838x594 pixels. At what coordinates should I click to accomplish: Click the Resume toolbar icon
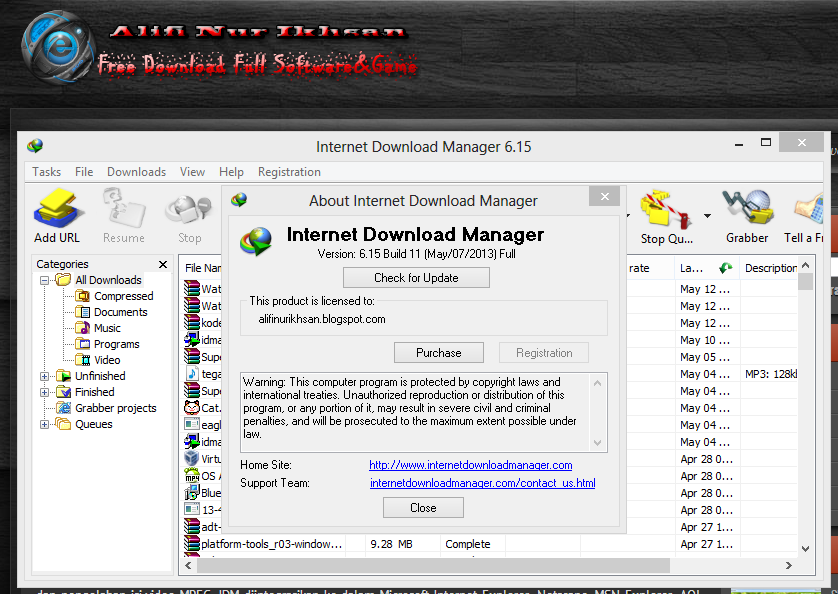[124, 217]
